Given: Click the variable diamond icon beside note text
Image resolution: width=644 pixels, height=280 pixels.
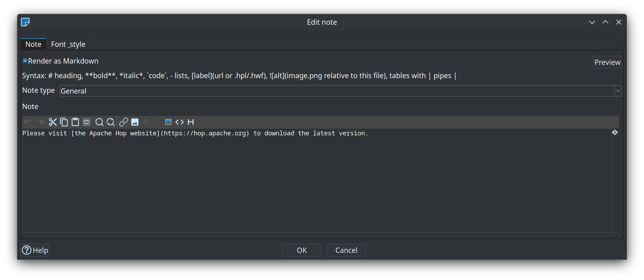Looking at the screenshot, I should 615,132.
